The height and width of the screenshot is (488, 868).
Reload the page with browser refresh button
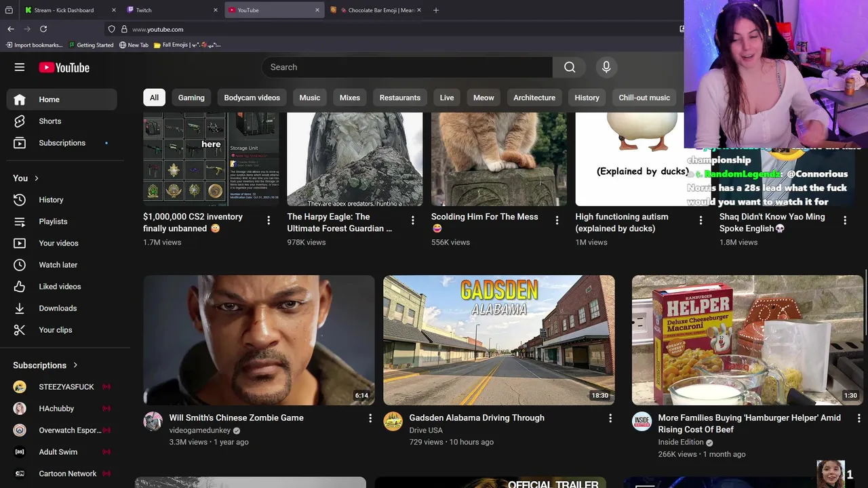tap(43, 29)
